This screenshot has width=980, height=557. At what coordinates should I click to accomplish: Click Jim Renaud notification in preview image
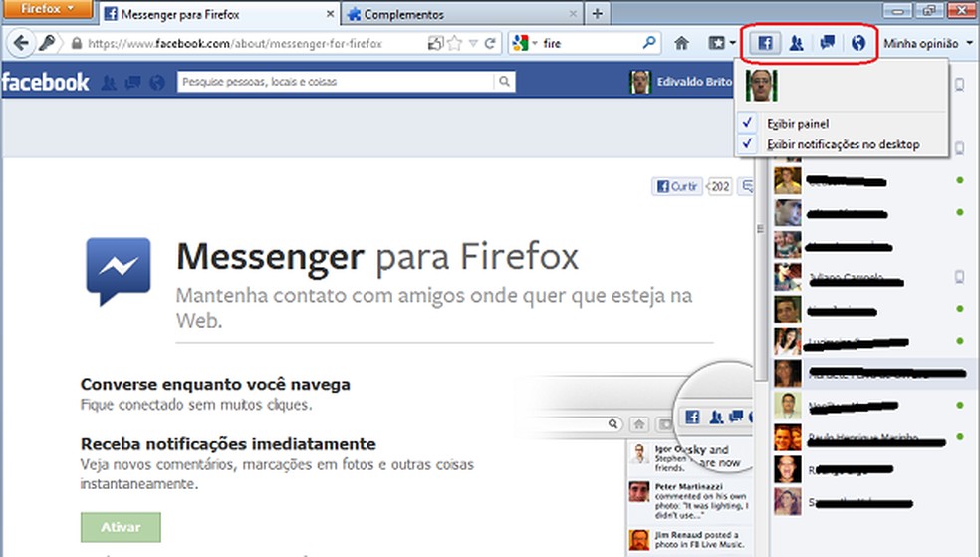point(687,539)
